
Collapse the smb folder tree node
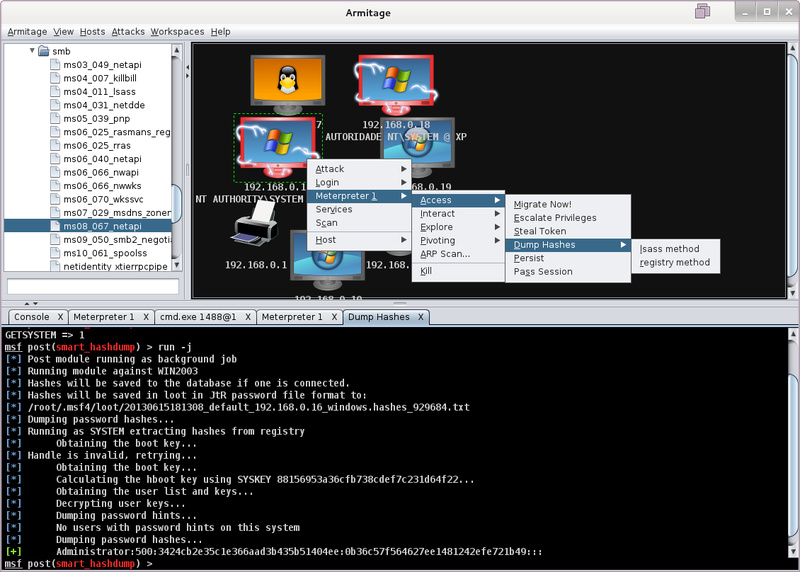tap(32, 50)
